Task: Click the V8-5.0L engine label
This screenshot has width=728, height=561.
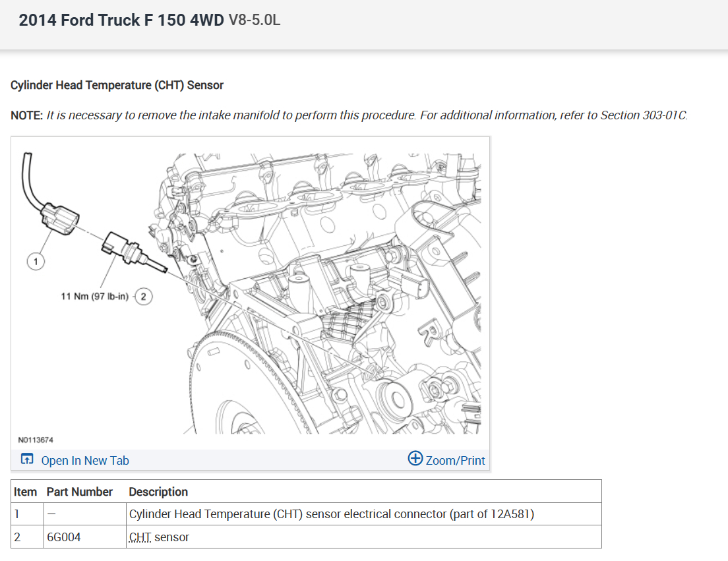Action: coord(255,20)
